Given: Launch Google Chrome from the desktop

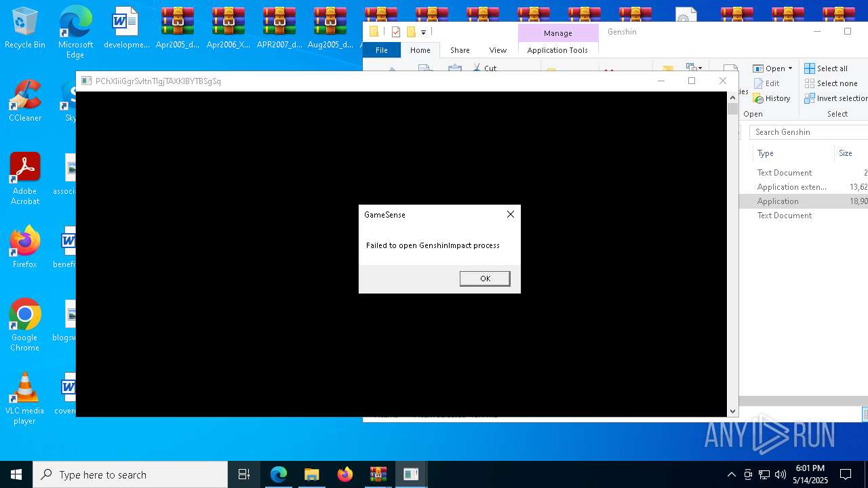Looking at the screenshot, I should [x=25, y=325].
